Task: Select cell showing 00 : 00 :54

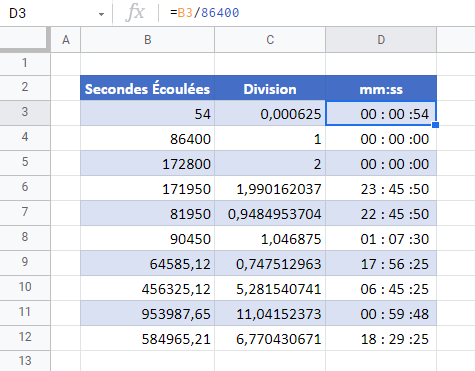Action: pyautogui.click(x=381, y=113)
